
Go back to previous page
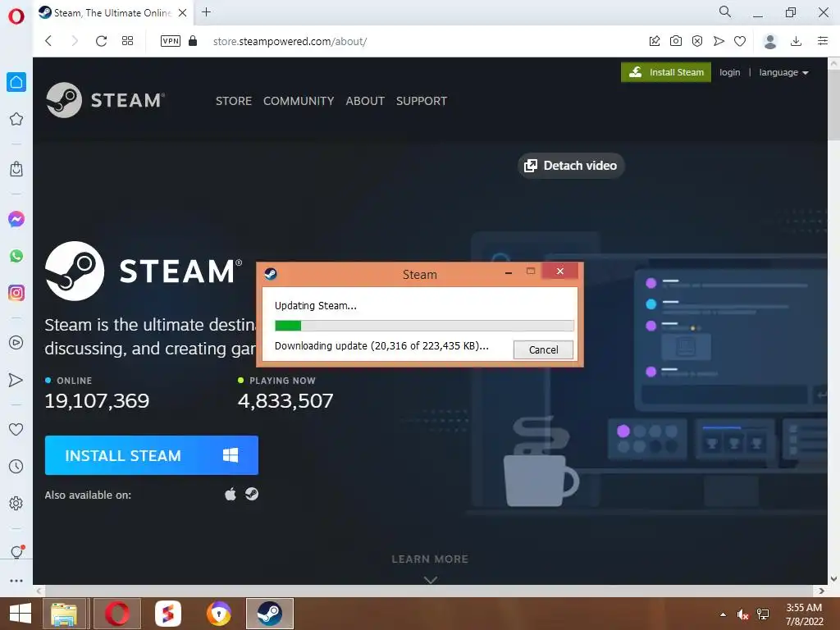coord(48,41)
